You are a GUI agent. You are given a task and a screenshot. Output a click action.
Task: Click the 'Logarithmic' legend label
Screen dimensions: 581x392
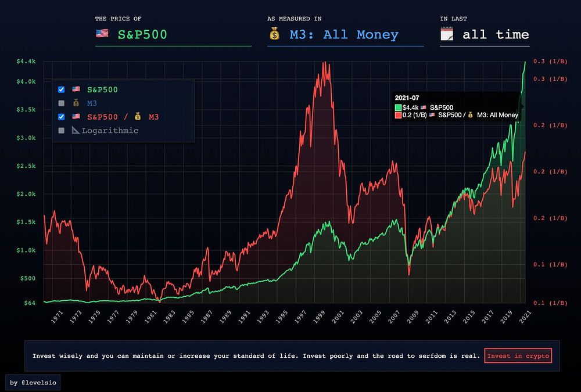click(x=110, y=131)
